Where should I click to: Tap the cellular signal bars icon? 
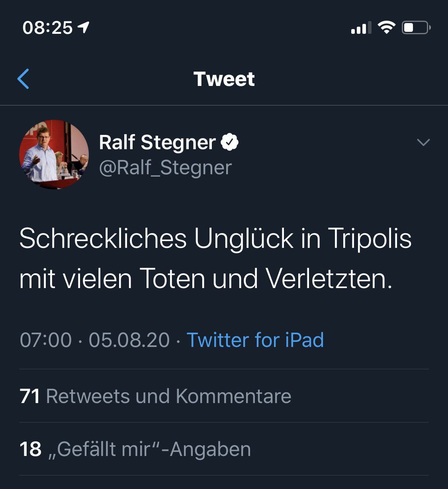coord(361,28)
